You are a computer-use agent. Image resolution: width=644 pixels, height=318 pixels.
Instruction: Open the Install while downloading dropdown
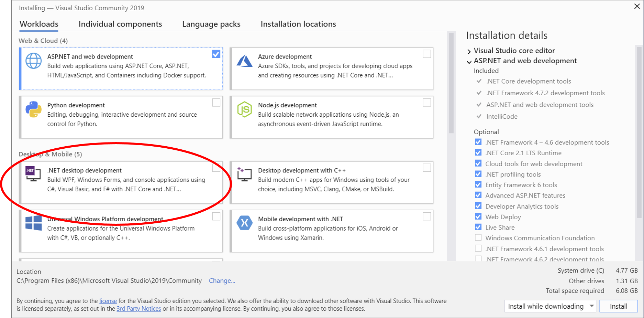pos(550,306)
